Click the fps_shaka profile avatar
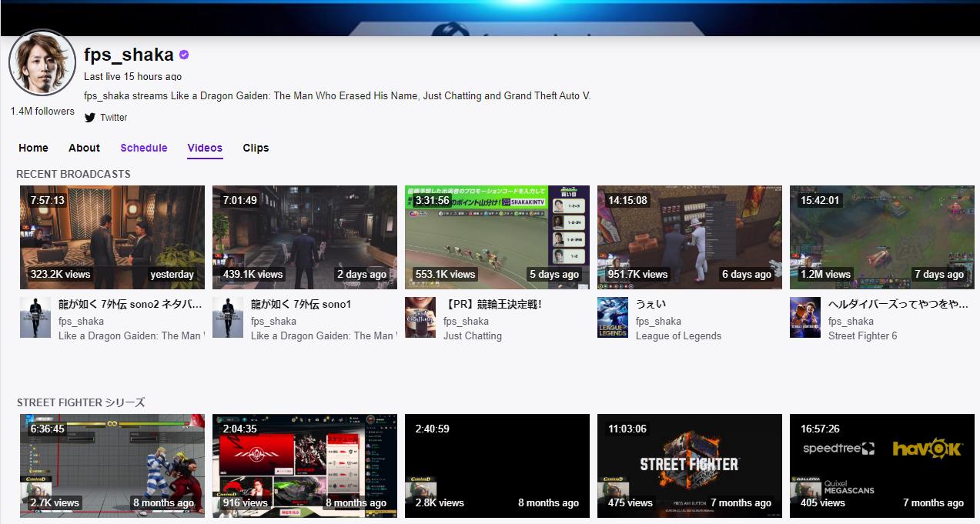The height and width of the screenshot is (524, 980). tap(42, 64)
